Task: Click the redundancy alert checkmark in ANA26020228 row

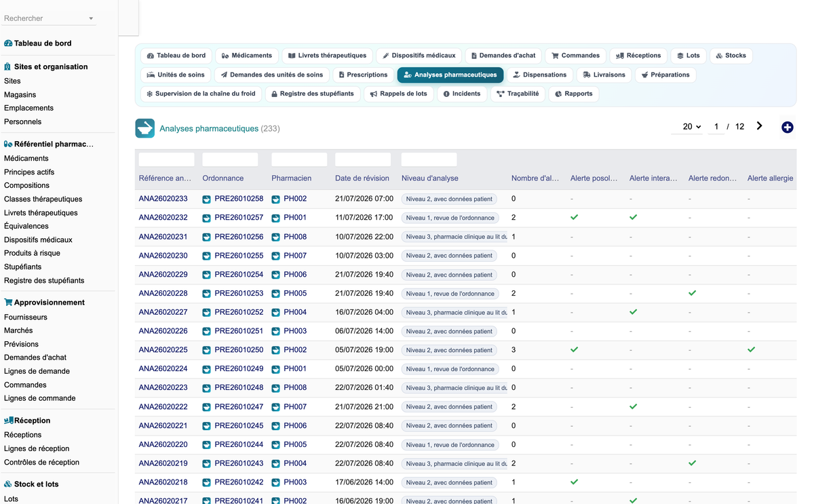Action: (692, 293)
